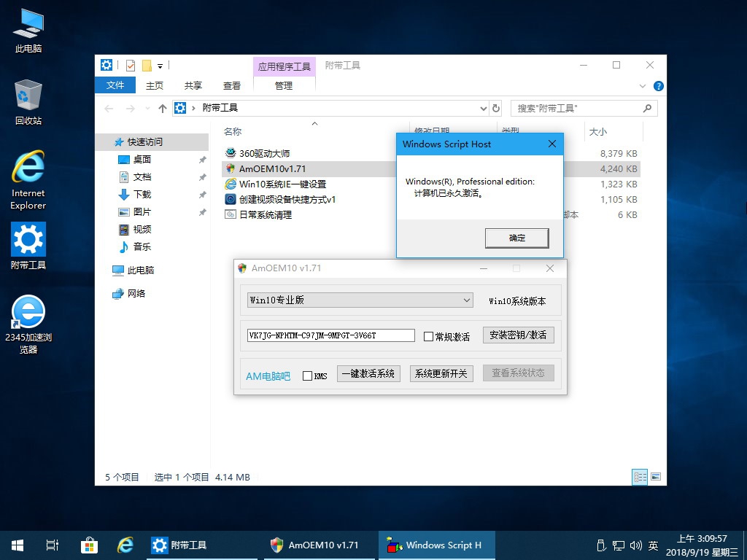This screenshot has height=560, width=747.
Task: Select the AmOEM10v1.71 file row
Action: [x=430, y=169]
